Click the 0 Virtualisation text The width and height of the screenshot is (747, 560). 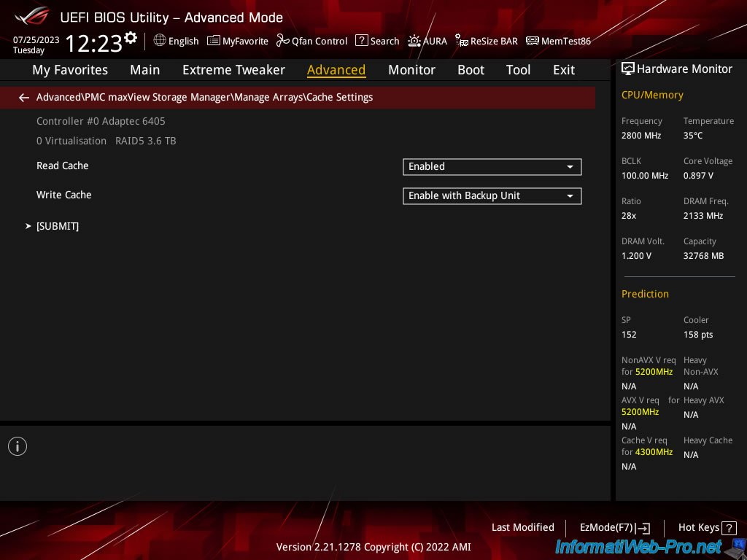[x=71, y=141]
